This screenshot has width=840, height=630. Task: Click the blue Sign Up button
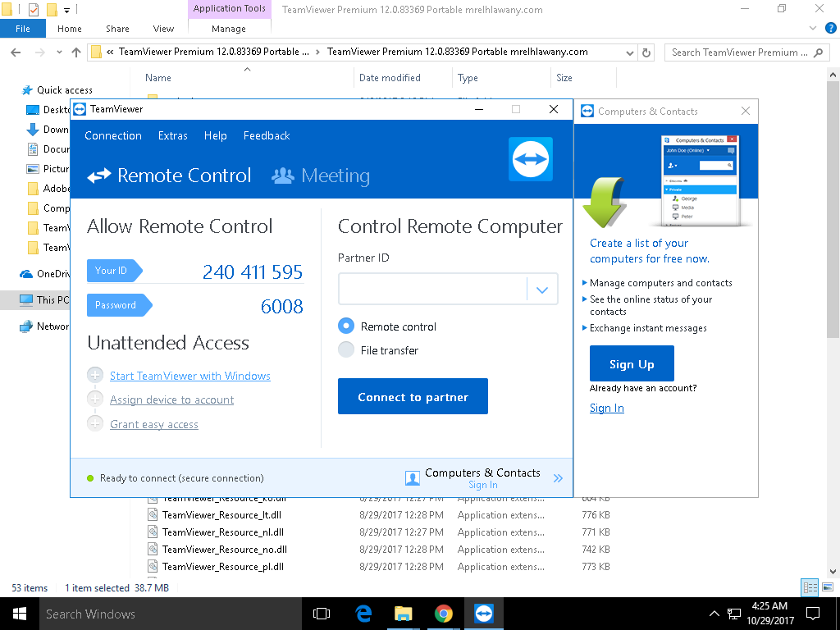[x=632, y=363]
